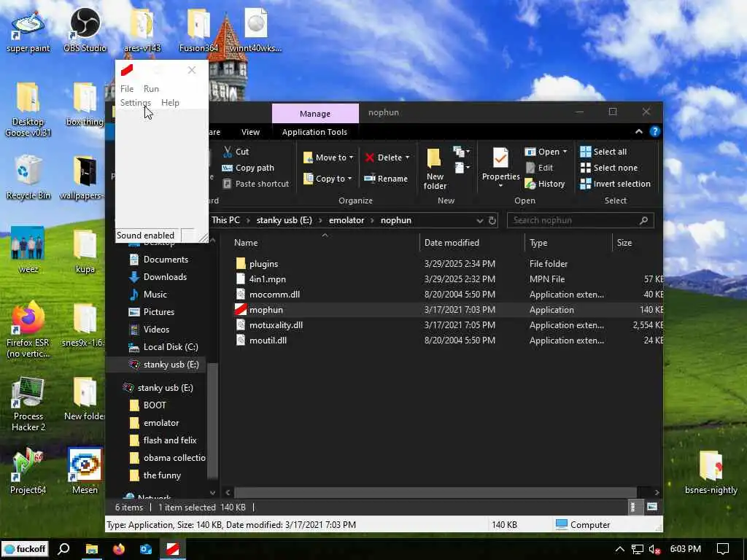Click the Refresh icon in address bar
This screenshot has width=747, height=560.
pyautogui.click(x=492, y=220)
